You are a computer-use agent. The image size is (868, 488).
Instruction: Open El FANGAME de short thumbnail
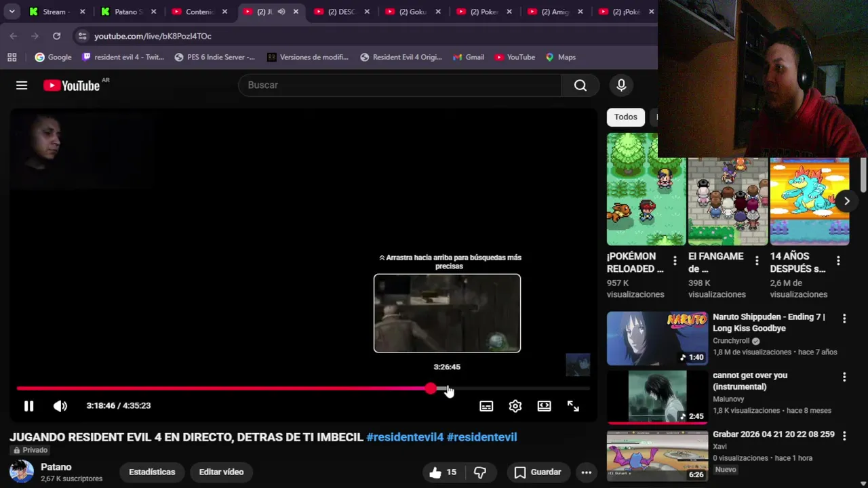[727, 201]
